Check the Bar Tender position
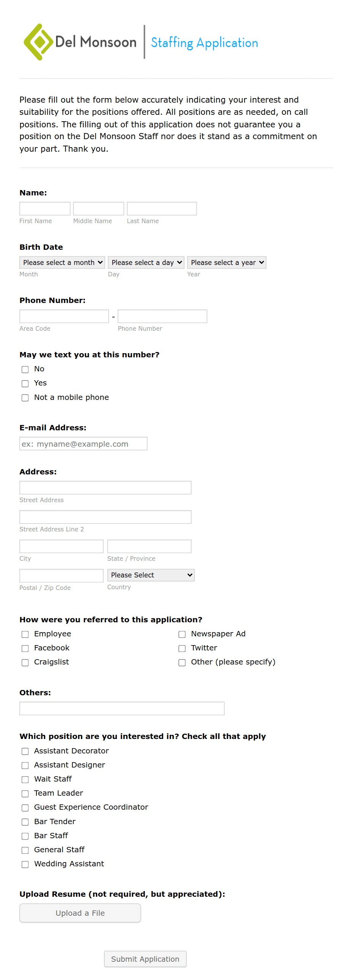The width and height of the screenshot is (353, 980). [x=25, y=822]
